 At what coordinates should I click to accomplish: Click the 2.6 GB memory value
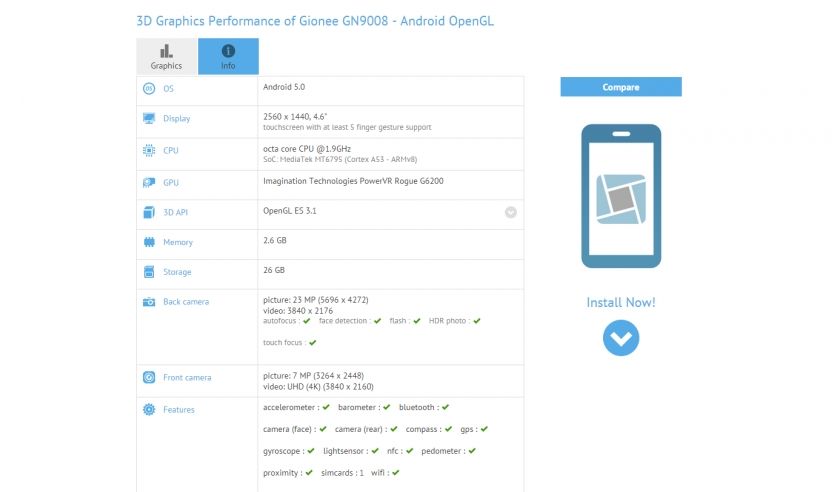(275, 240)
